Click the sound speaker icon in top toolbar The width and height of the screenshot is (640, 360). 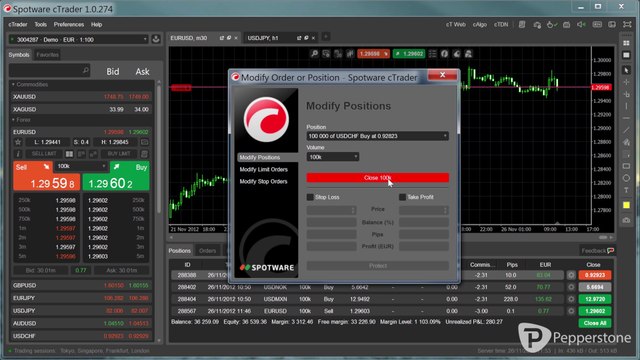click(x=581, y=25)
